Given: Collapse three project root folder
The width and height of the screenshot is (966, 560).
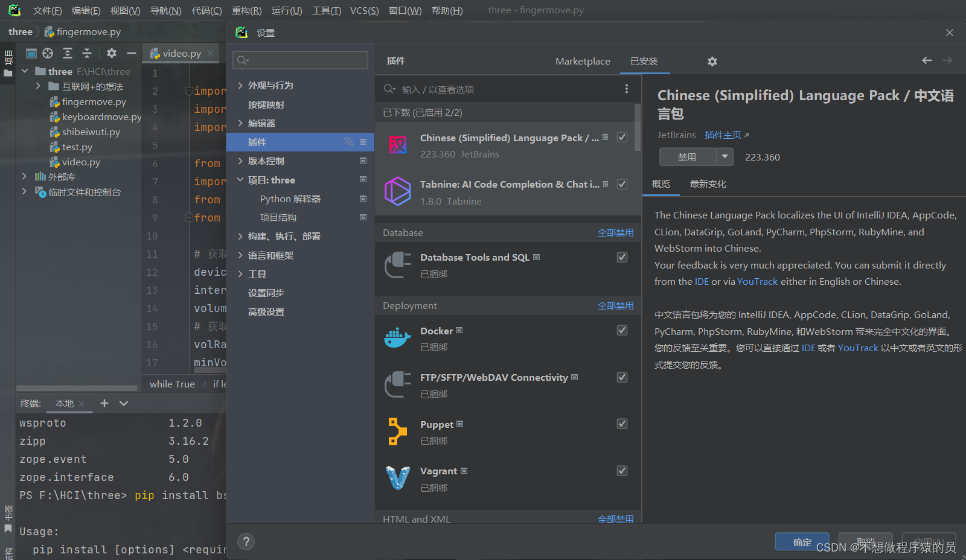Looking at the screenshot, I should (25, 71).
